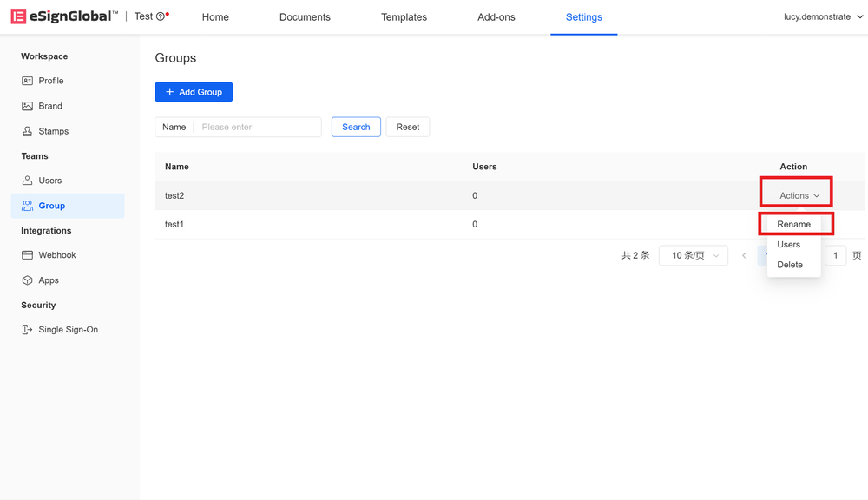Open lucy.demonstrate account menu
The width and height of the screenshot is (868, 500).
pyautogui.click(x=821, y=16)
